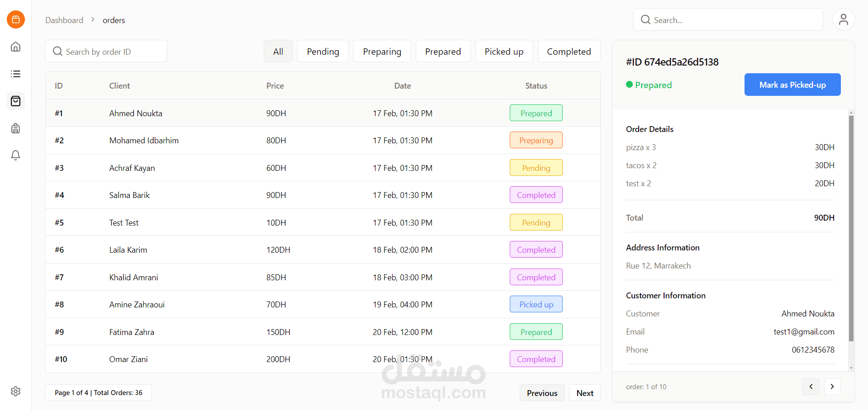Open the settings gear icon
Viewport: 868px width, 410px height.
[16, 391]
